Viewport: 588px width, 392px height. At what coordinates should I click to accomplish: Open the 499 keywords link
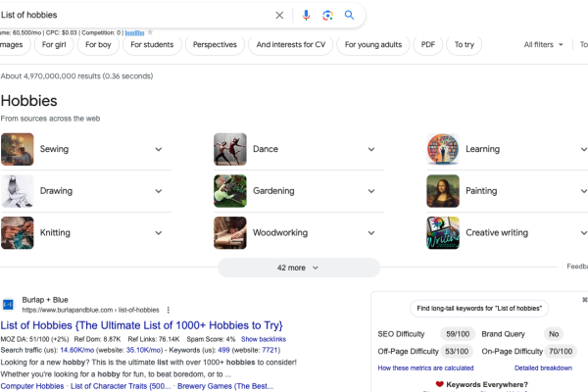(x=223, y=350)
